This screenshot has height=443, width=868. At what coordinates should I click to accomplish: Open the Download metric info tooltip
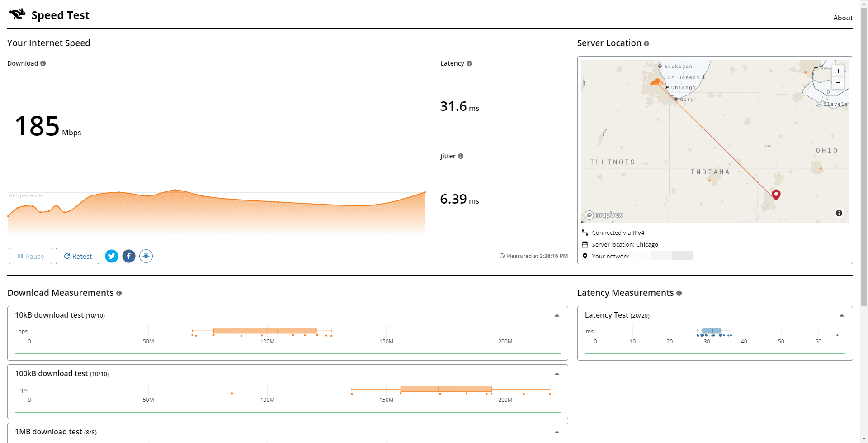(x=43, y=63)
